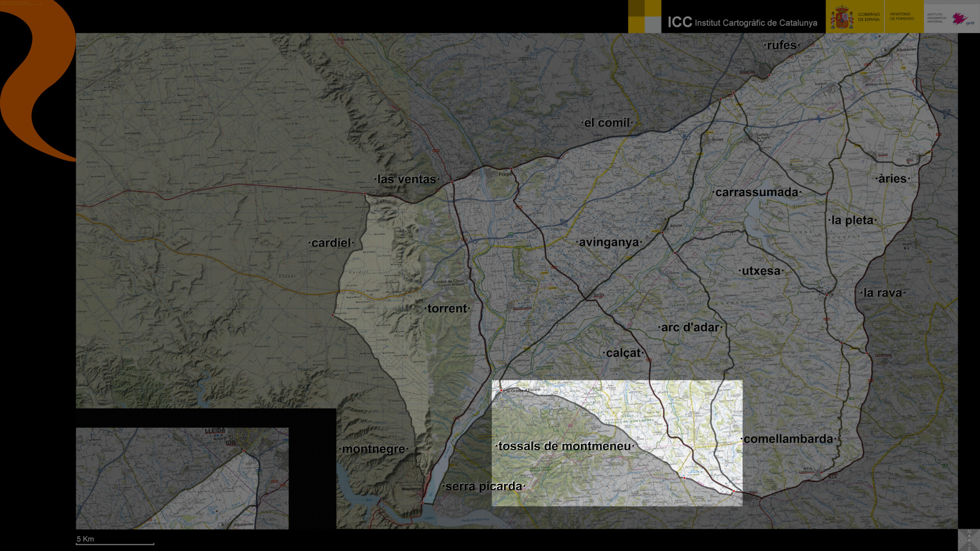Select the 'cardiel' region label

point(331,243)
